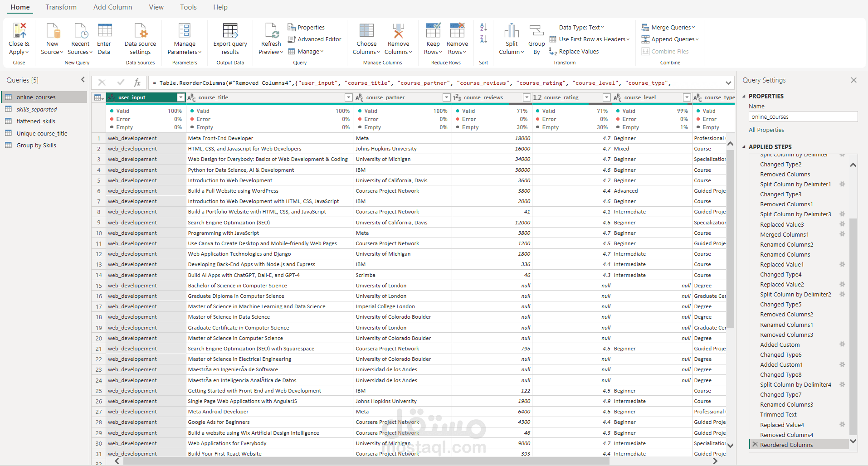868x466 pixels.
Task: Sort descending with the Z-A icon
Action: click(484, 39)
